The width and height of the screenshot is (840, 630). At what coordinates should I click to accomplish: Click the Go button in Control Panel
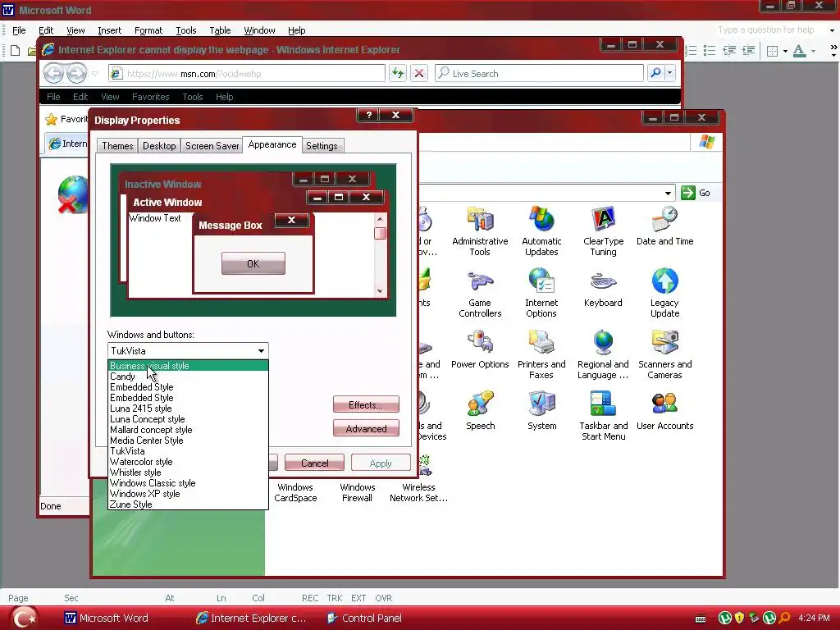coord(696,193)
